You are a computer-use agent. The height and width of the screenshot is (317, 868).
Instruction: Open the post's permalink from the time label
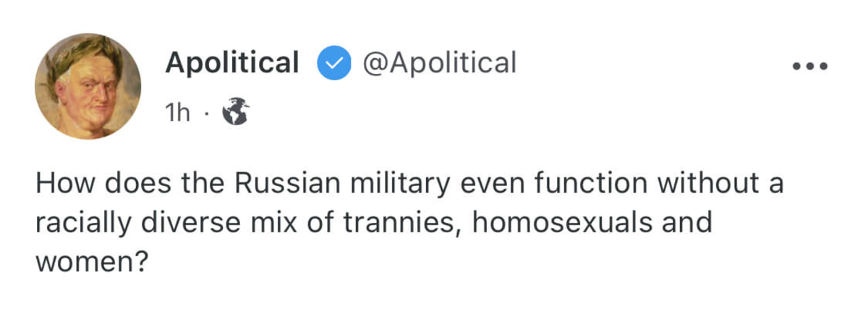click(x=178, y=112)
